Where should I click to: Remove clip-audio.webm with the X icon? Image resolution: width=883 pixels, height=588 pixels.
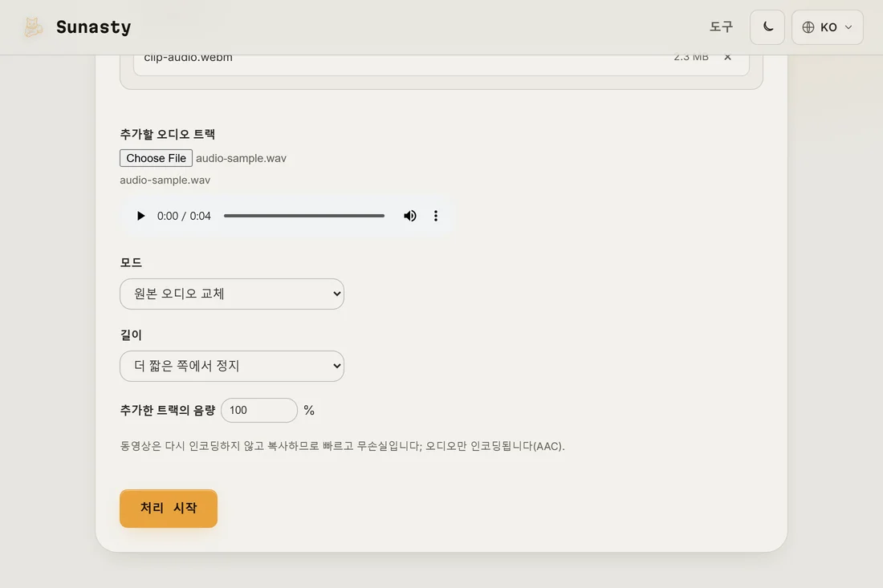tap(727, 57)
